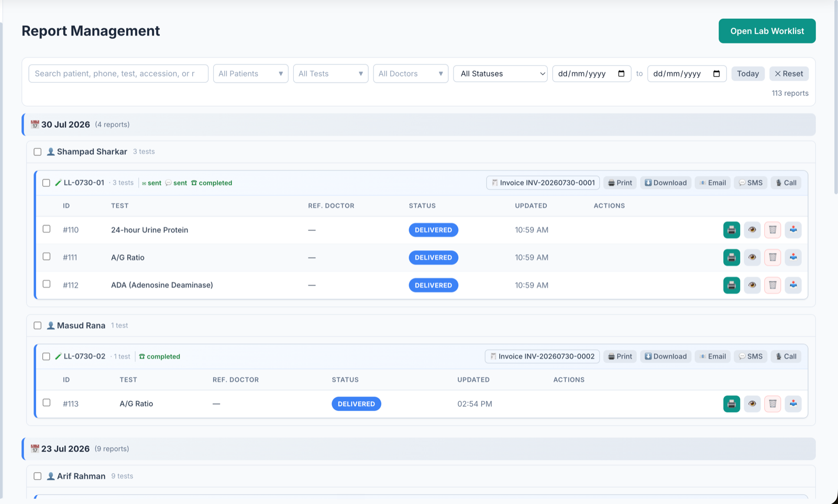Image resolution: width=838 pixels, height=504 pixels.
Task: Open Invoice INV-20260730-0002
Action: 542,356
